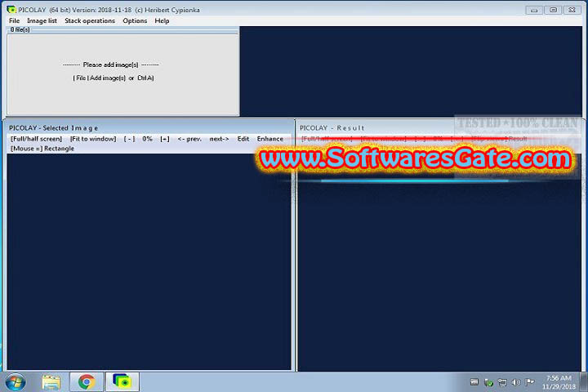The height and width of the screenshot is (392, 588).
Task: Click [Fit to window] in Selected Image panel
Action: (x=93, y=139)
